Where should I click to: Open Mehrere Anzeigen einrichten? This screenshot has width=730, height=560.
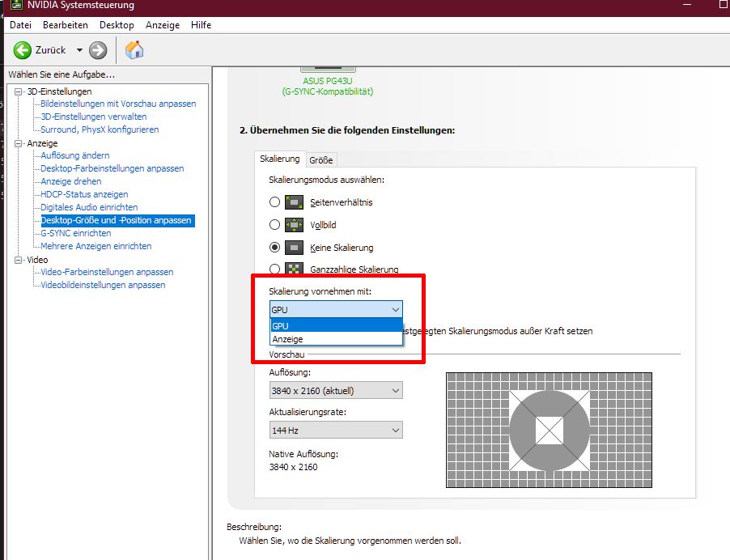coord(96,246)
